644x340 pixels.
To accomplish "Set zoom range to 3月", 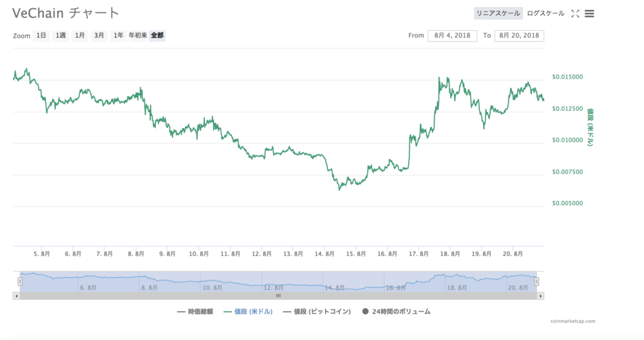I will pyautogui.click(x=99, y=35).
